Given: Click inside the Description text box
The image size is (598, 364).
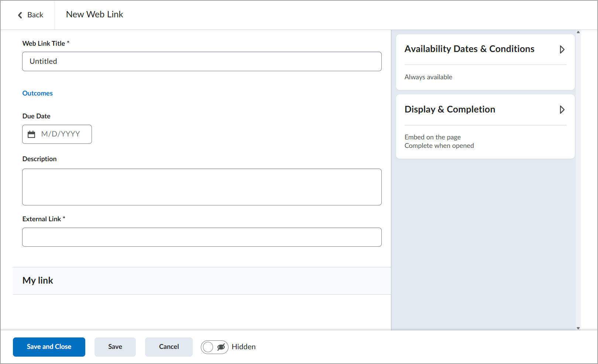Looking at the screenshot, I should pyautogui.click(x=202, y=187).
